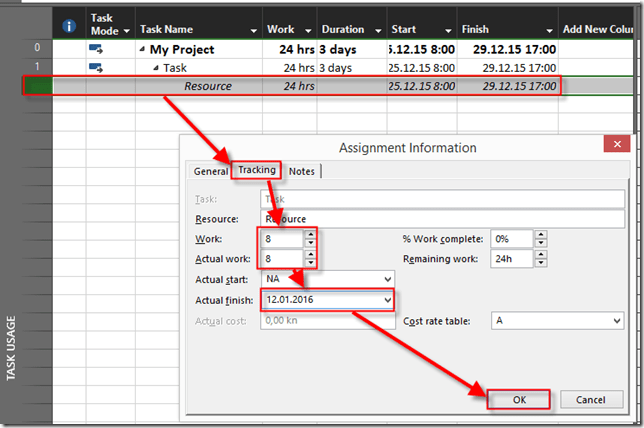
Task: Switch to the General tab
Action: pyautogui.click(x=211, y=171)
